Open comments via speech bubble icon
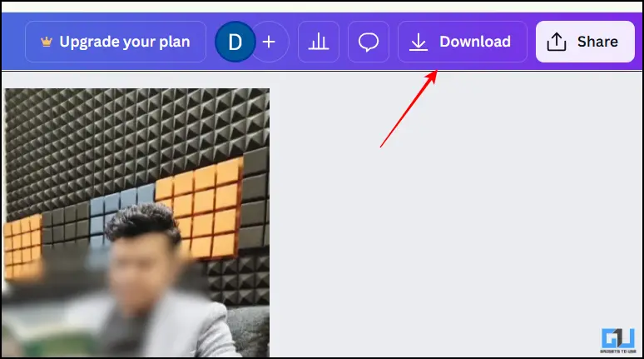Image resolution: width=644 pixels, height=359 pixels. click(369, 42)
